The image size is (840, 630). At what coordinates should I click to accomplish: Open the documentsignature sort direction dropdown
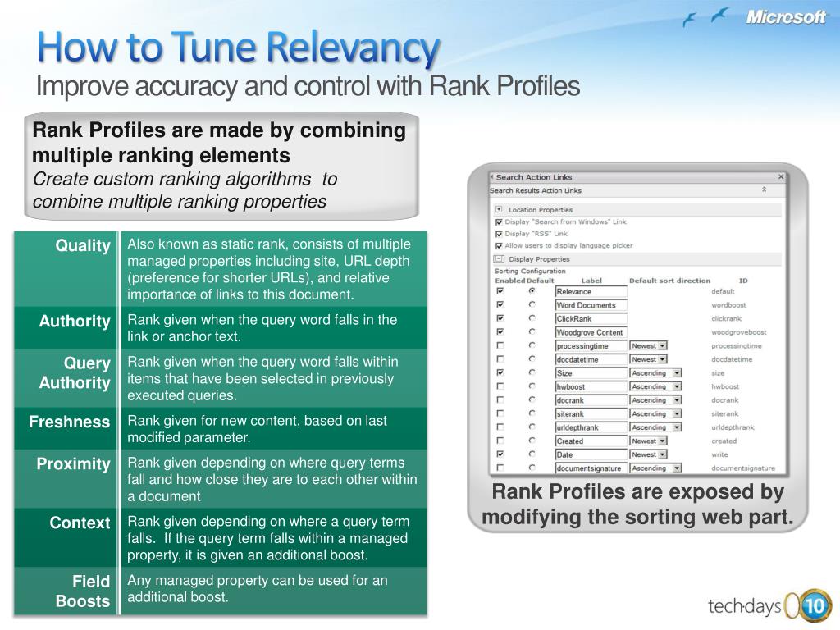coord(655,468)
